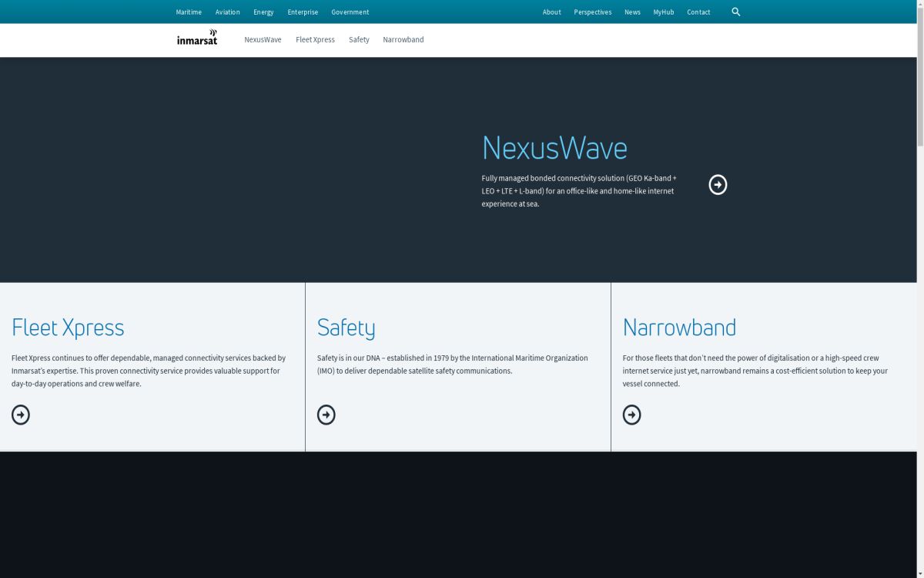
Task: Go to MyHub
Action: coord(663,12)
